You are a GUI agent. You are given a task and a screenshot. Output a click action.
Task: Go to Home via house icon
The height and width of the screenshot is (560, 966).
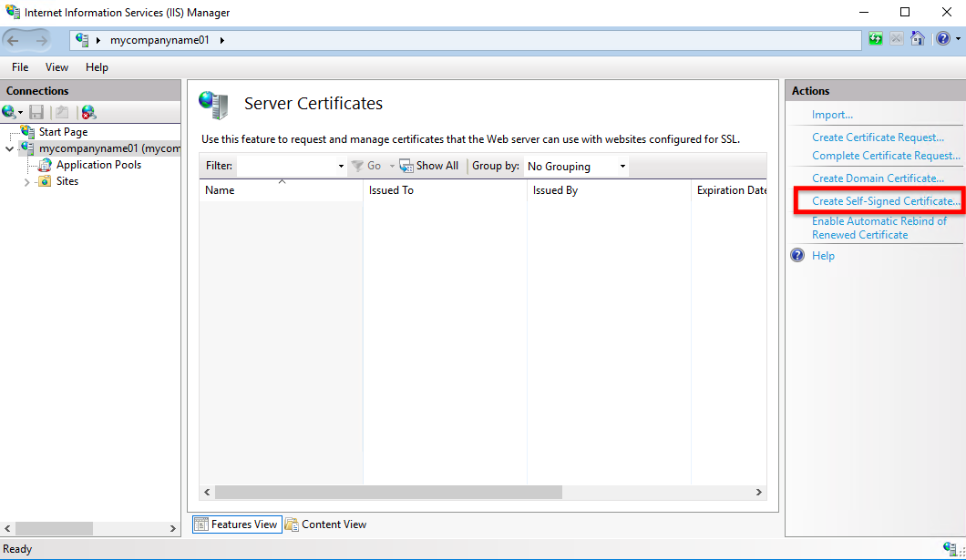pos(918,39)
